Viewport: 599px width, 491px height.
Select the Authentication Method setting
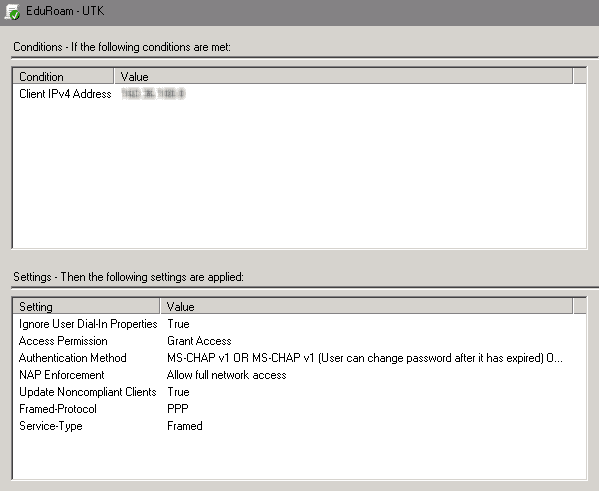coord(73,358)
